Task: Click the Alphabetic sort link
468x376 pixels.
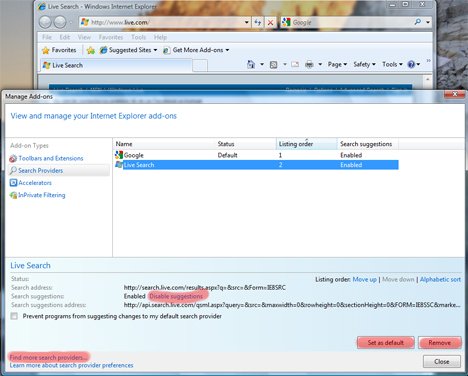Action: pos(440,279)
